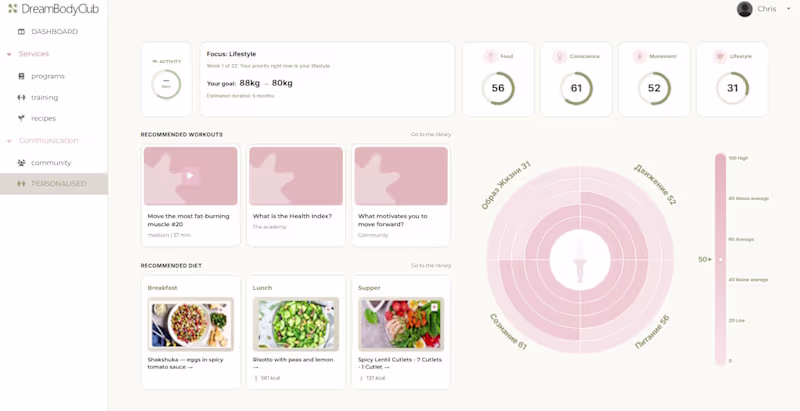Click the Communication section heading

[48, 141]
